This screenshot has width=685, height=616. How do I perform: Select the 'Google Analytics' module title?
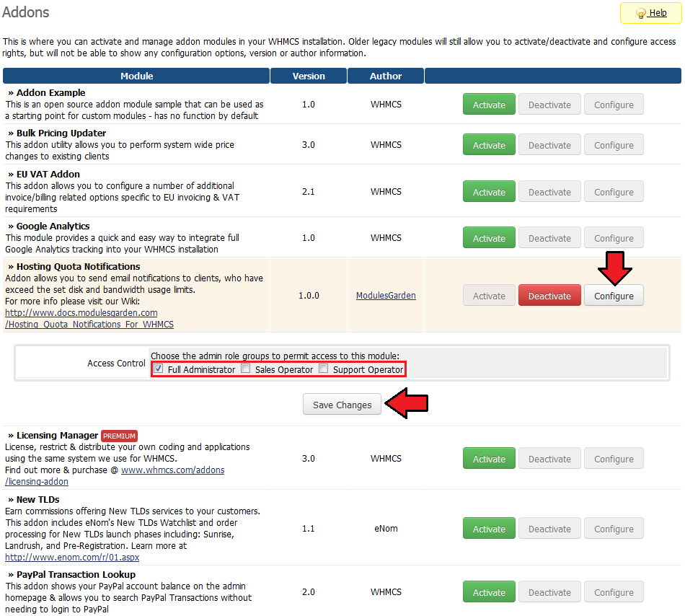[53, 226]
